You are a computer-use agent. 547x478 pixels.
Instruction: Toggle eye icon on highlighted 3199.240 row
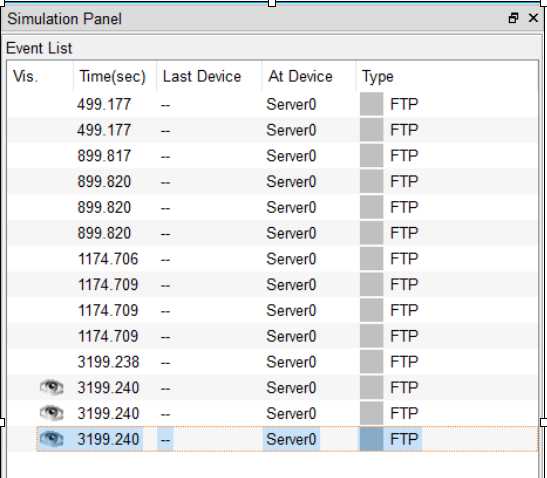pos(52,439)
